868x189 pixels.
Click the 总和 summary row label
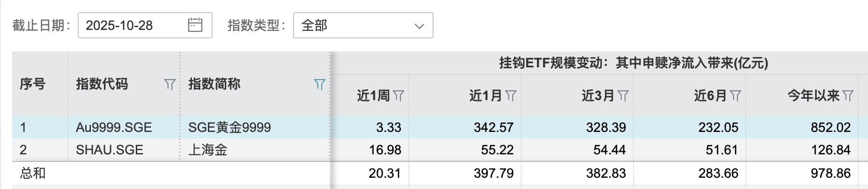[32, 173]
